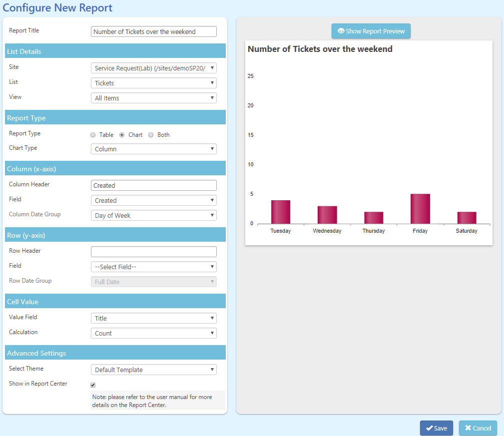
Task: Open the Calculation dropdown showing Count
Action: point(153,333)
